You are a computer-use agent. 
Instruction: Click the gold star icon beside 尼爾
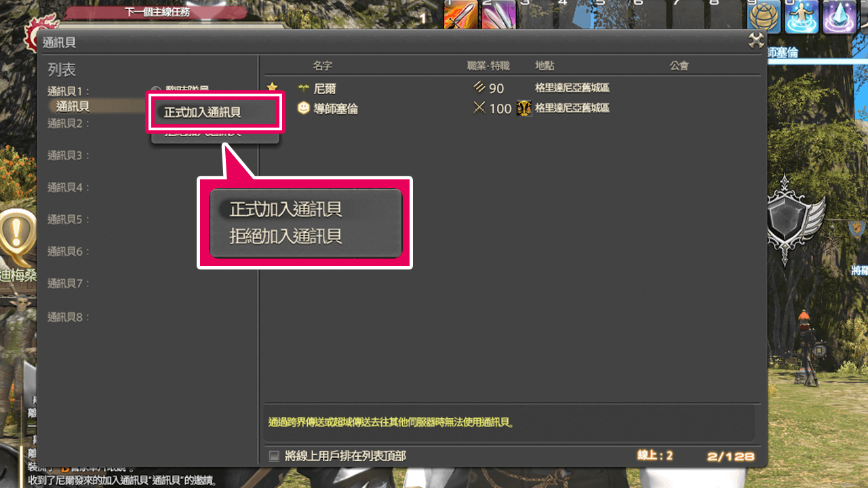point(273,87)
